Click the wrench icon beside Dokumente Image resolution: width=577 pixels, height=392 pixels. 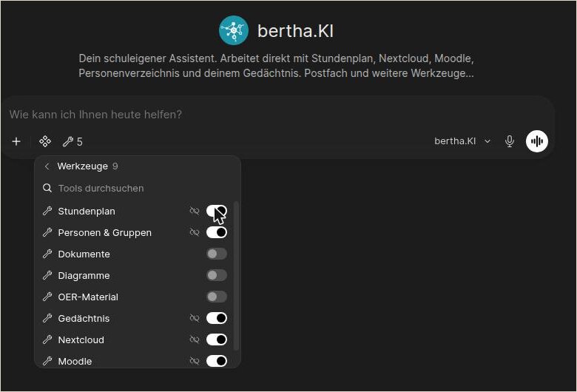pos(47,254)
